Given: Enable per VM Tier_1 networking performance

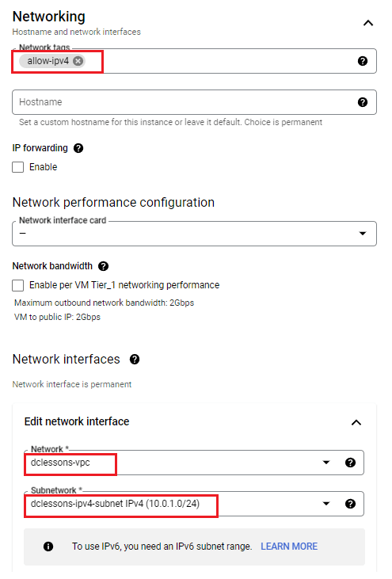Looking at the screenshot, I should (x=17, y=285).
